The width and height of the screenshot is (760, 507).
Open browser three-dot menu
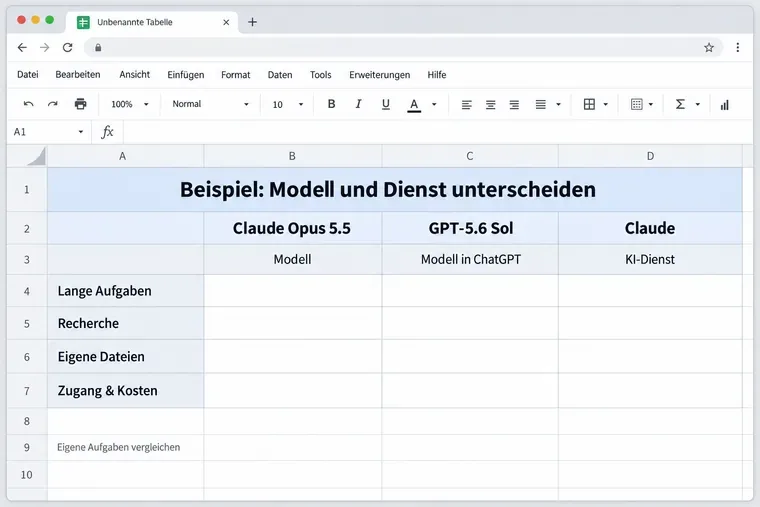pos(738,48)
